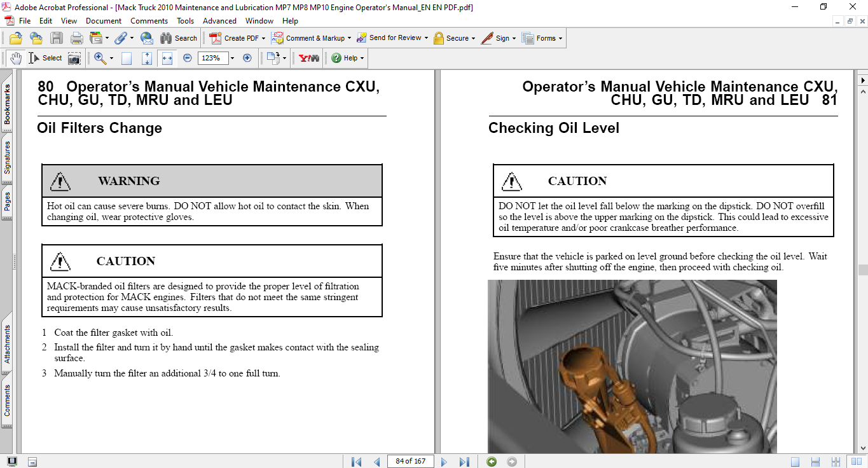Screen dimensions: 868x468
Task: Click the Print icon
Action: (77, 38)
